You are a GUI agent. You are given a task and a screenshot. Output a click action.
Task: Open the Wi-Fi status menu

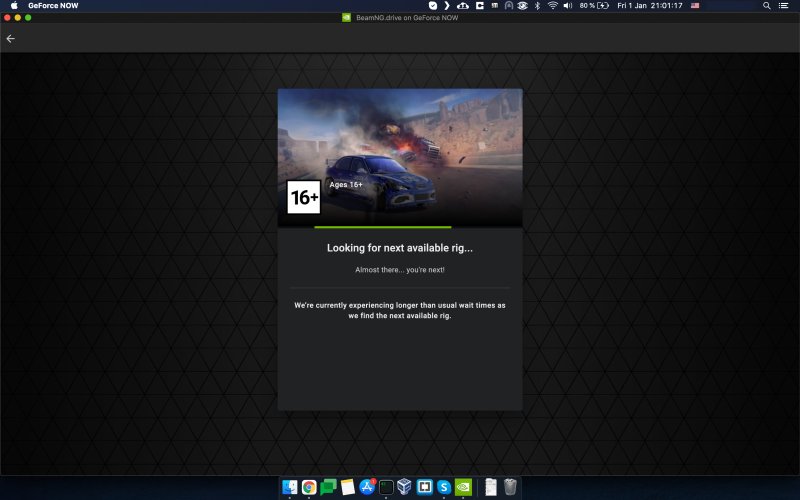point(552,6)
